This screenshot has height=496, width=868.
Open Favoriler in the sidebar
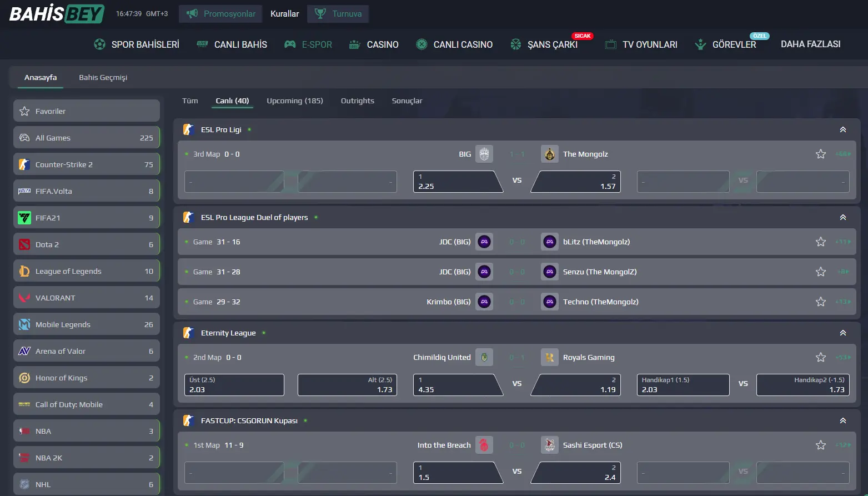click(87, 111)
